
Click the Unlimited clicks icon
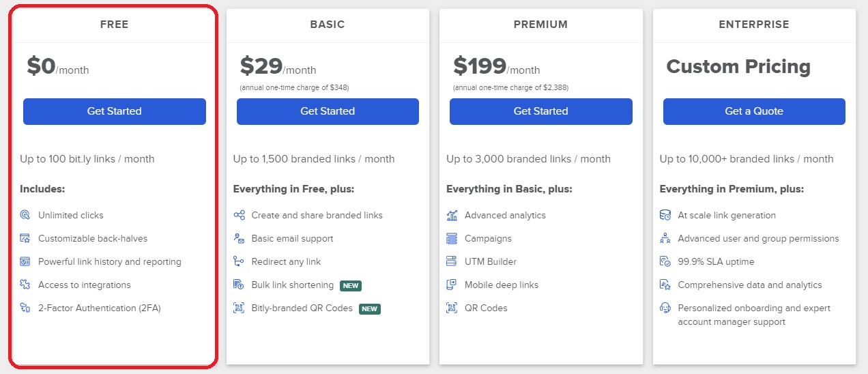pos(25,215)
